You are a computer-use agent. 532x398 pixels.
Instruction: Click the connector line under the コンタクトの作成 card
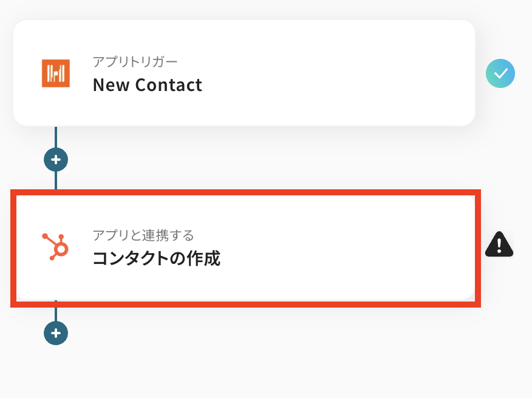coord(56,314)
